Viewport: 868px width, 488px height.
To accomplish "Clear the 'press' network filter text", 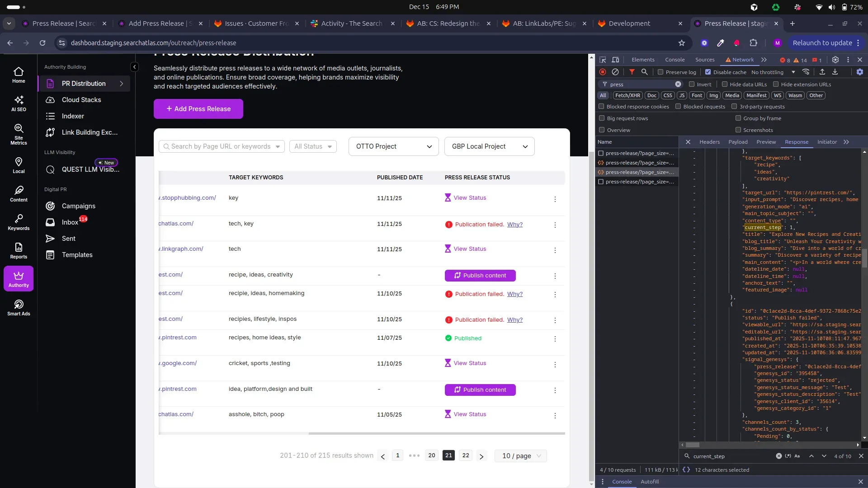I will (x=678, y=84).
